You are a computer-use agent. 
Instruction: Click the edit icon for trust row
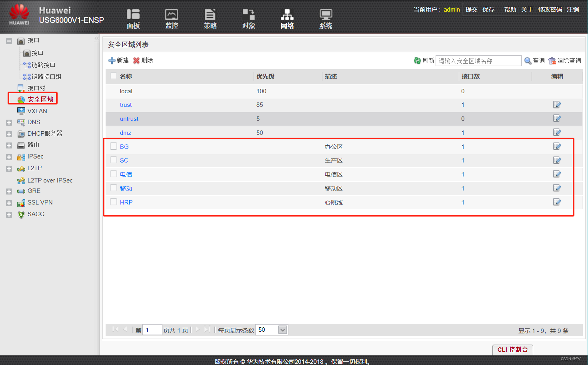pos(557,105)
